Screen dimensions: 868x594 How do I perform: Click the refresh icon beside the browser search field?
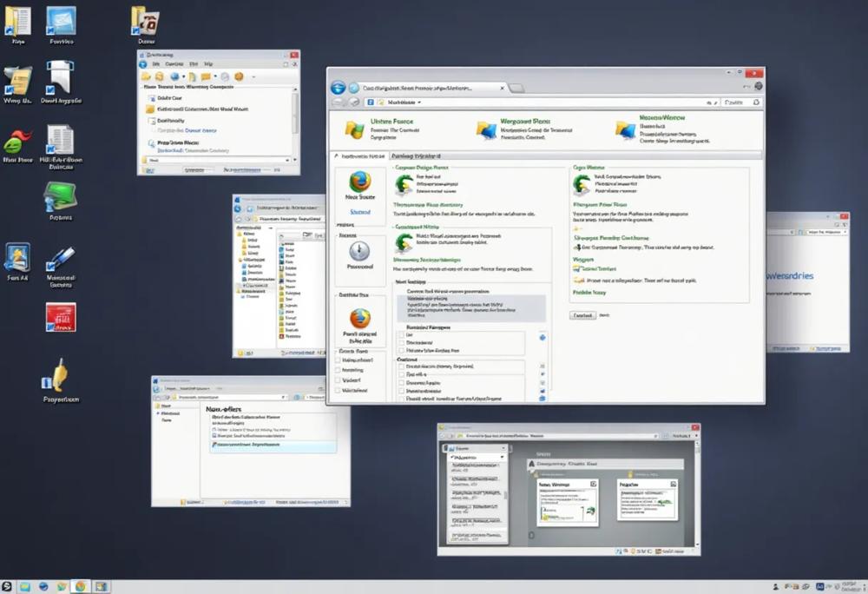[756, 102]
